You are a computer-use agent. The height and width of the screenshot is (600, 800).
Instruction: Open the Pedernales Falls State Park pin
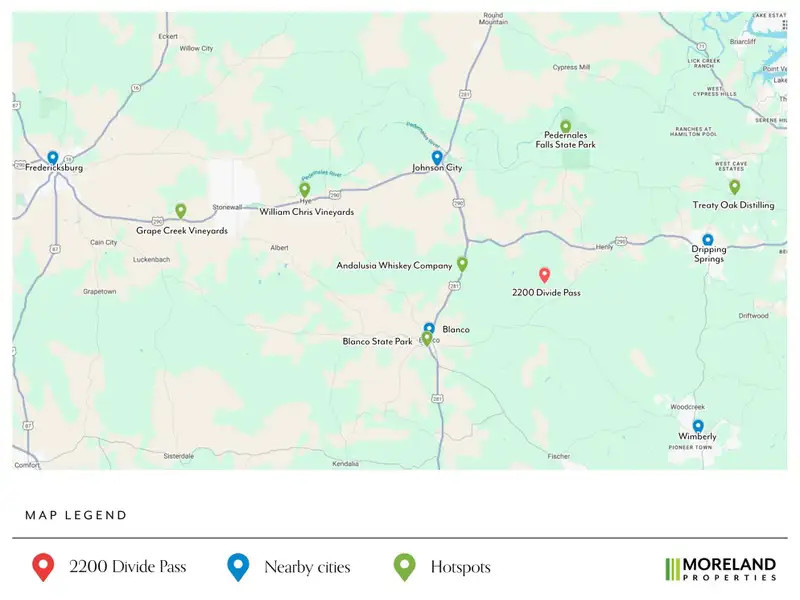(x=565, y=127)
